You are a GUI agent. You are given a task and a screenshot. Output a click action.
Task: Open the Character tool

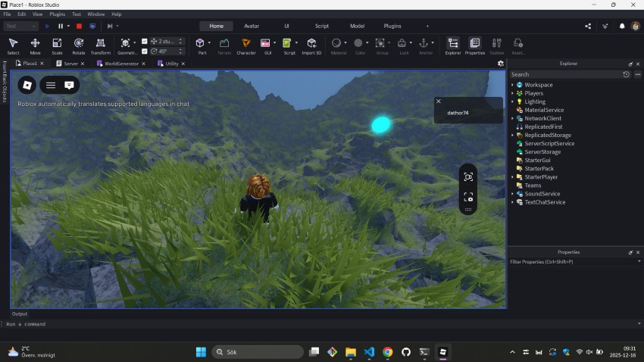coord(246,46)
